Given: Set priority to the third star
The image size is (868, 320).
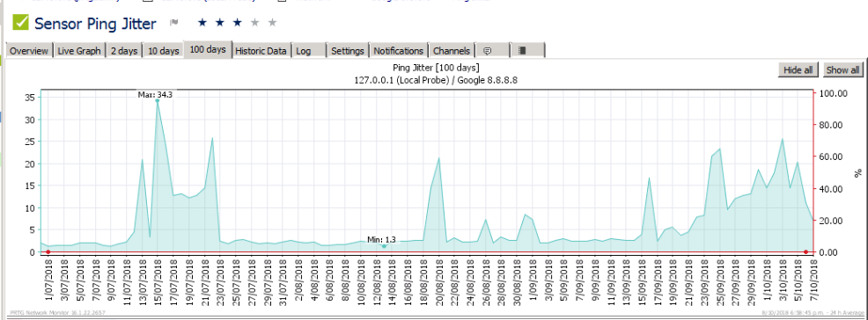Looking at the screenshot, I should 237,22.
